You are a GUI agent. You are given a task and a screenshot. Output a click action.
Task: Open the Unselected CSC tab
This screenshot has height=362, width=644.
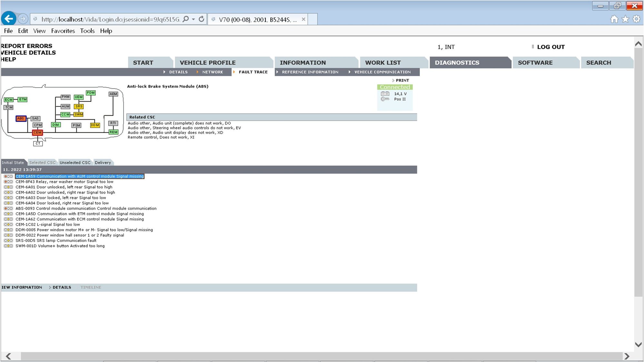pyautogui.click(x=75, y=163)
